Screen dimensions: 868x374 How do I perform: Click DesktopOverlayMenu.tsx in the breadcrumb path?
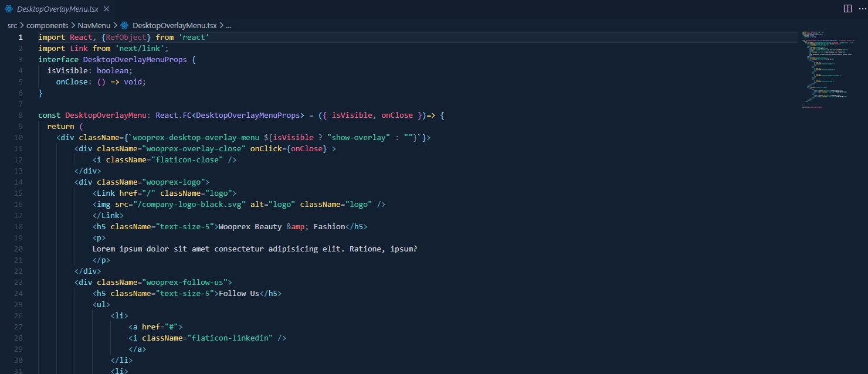tap(174, 26)
